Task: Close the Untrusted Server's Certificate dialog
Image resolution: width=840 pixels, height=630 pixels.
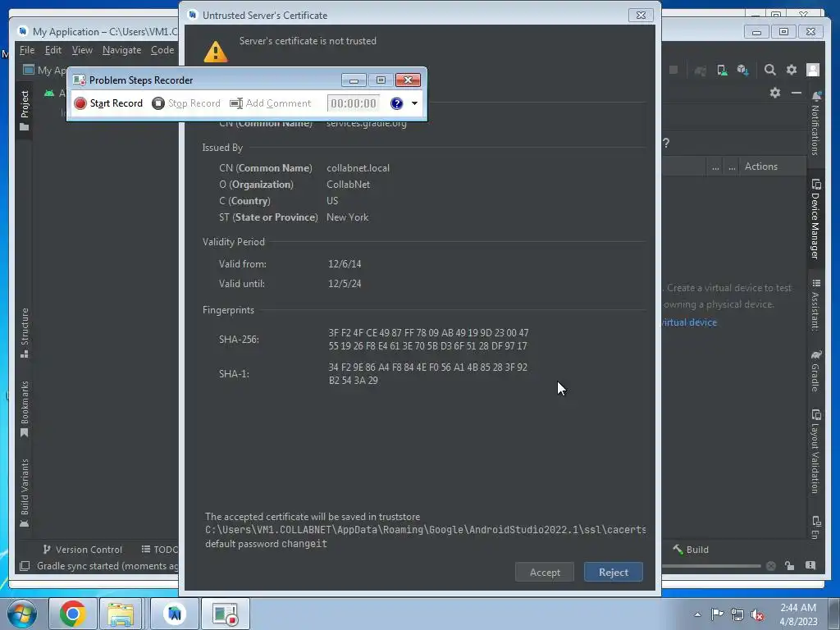Action: (x=641, y=15)
